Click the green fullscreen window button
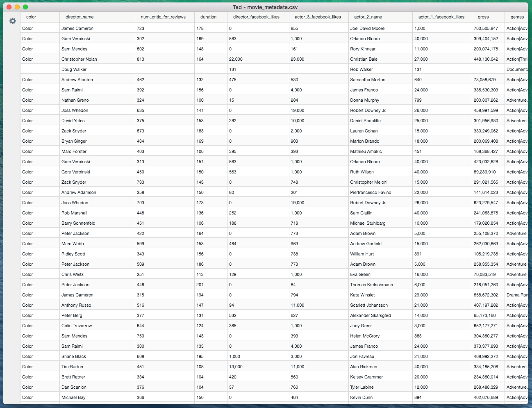Screen dimensions: 532x408 click(x=25, y=7)
